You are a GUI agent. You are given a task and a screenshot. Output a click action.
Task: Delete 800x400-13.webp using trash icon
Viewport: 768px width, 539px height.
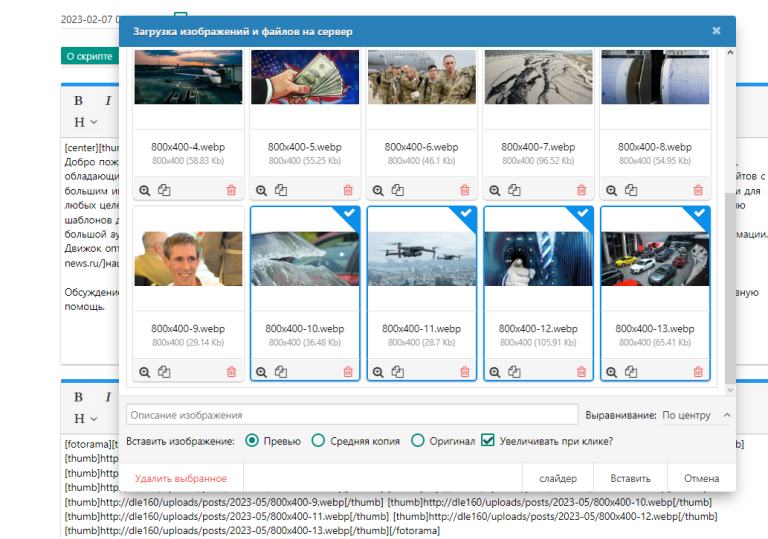697,372
